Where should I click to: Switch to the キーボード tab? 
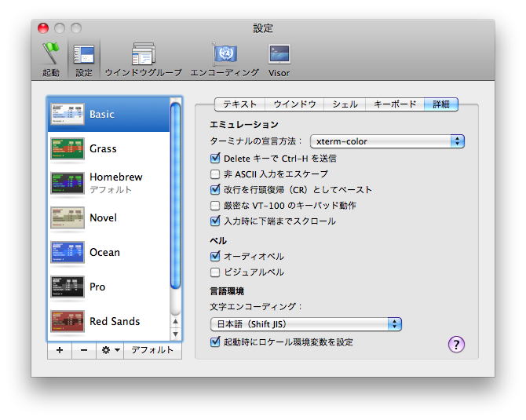[395, 104]
